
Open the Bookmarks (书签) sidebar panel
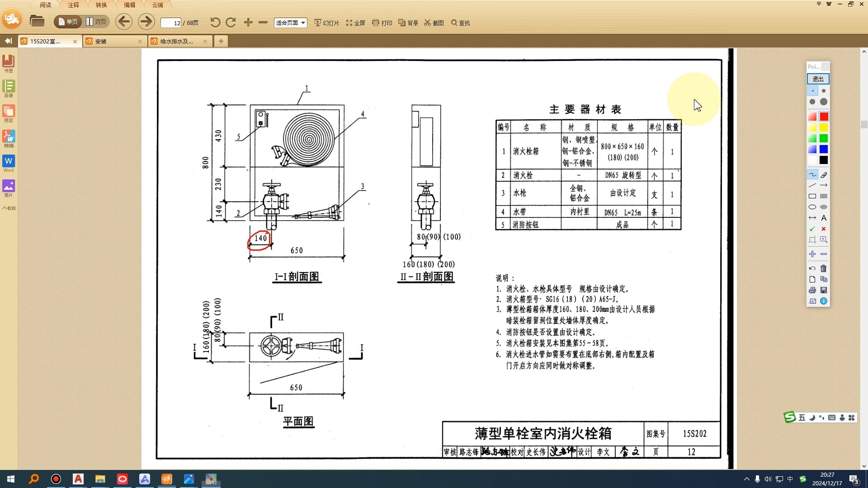click(9, 63)
